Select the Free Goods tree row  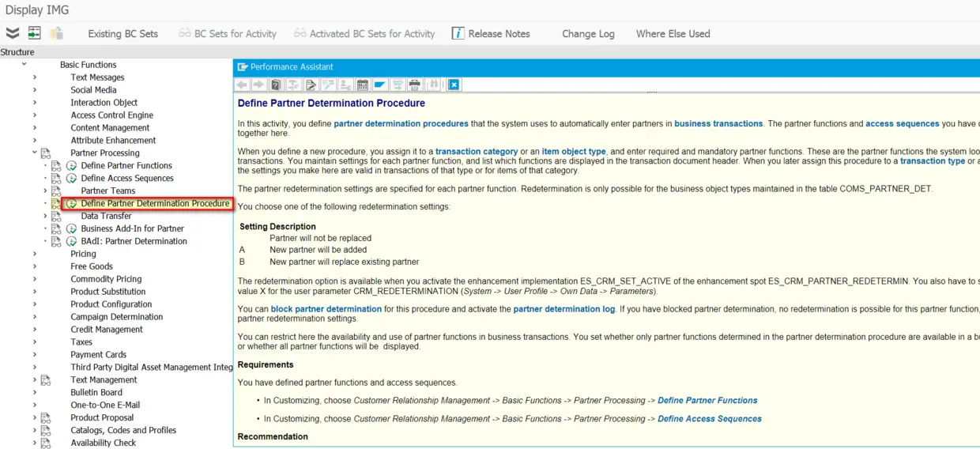point(92,266)
